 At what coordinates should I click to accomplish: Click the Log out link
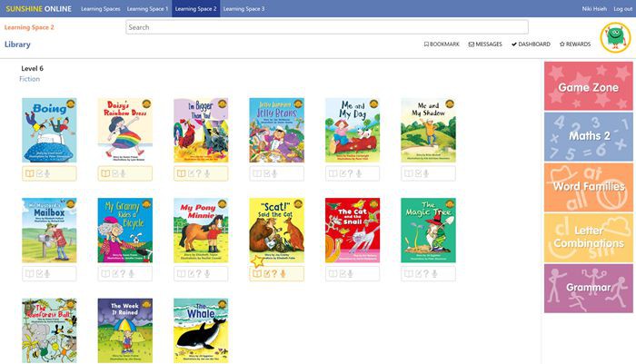622,8
